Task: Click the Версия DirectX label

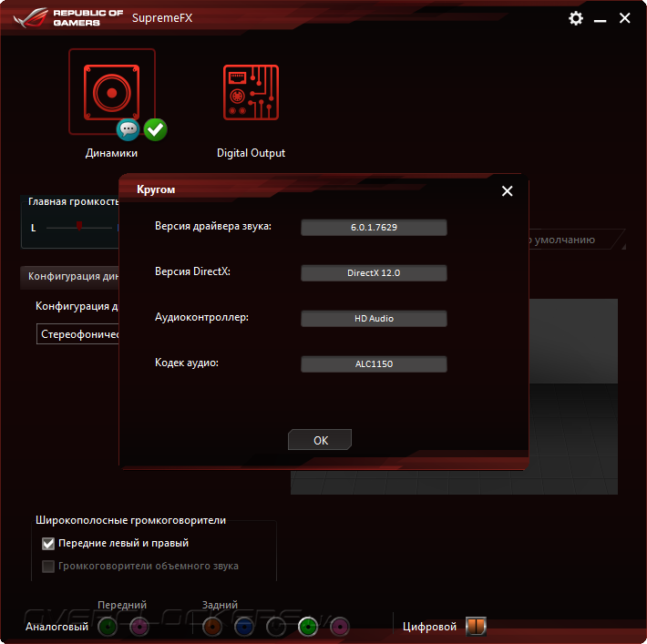Action: [192, 271]
